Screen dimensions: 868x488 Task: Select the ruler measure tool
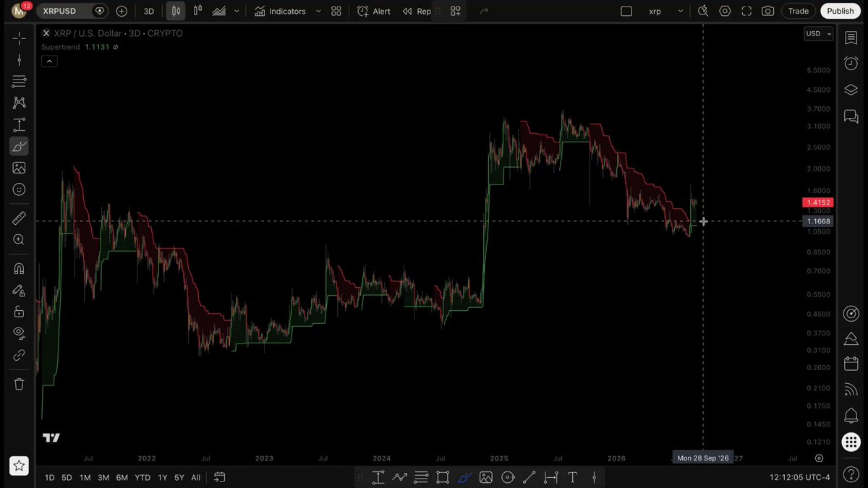[19, 218]
